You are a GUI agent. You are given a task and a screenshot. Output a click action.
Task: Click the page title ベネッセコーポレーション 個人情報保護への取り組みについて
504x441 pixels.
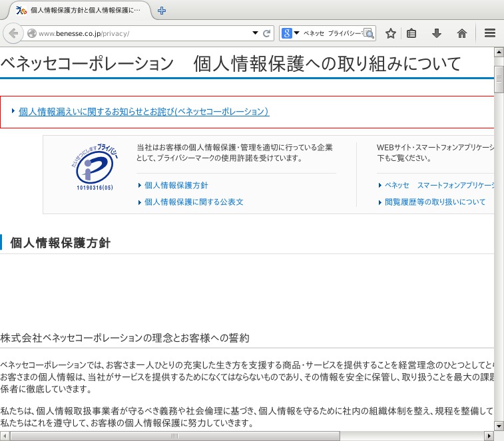[230, 63]
